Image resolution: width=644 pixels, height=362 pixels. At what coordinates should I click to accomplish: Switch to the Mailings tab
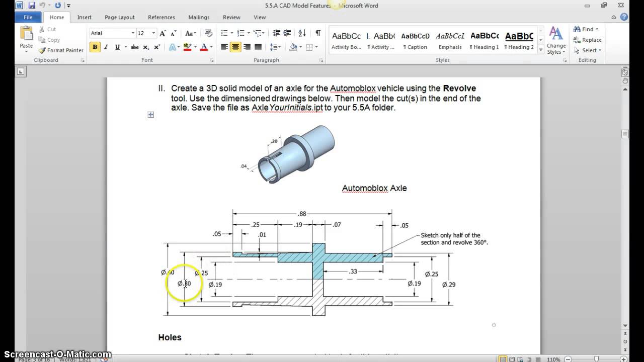pyautogui.click(x=199, y=17)
